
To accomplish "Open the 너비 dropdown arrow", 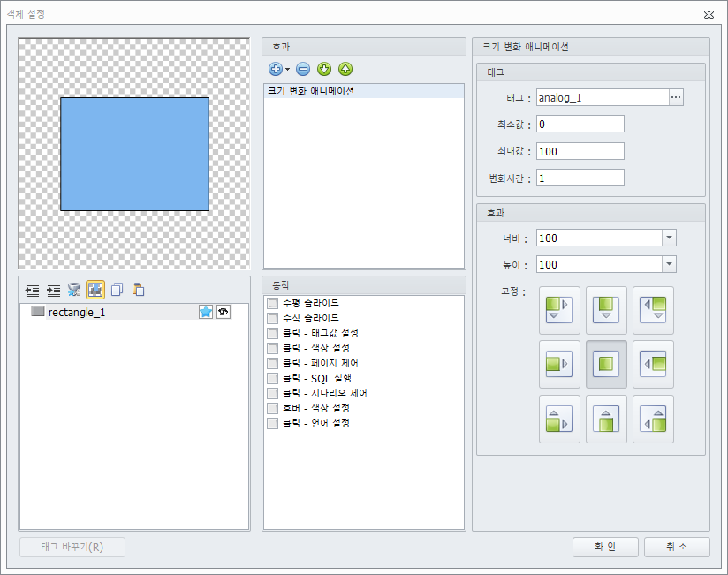I will [x=669, y=238].
